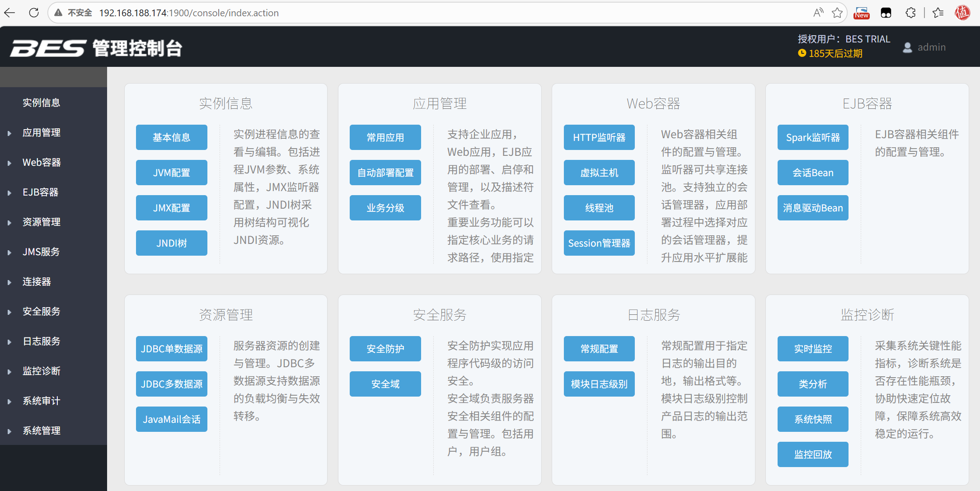980x491 pixels.
Task: Click 安全防护 button
Action: [385, 349]
